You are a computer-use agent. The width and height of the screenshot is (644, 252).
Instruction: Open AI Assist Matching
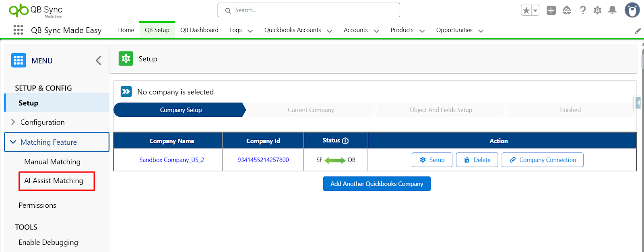click(54, 181)
